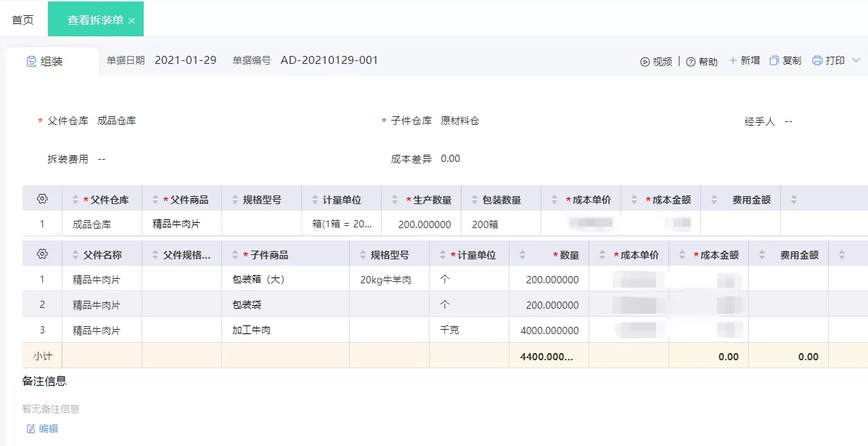This screenshot has height=446, width=868.
Task: Open the 视频 tutorial link
Action: [x=662, y=61]
